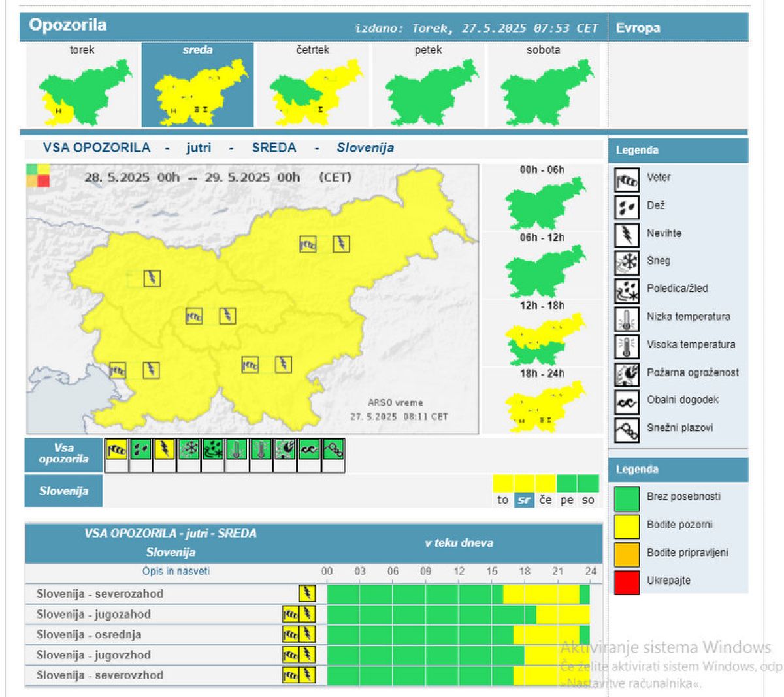Image resolution: width=784 pixels, height=697 pixels.
Task: Select the fire danger warning filter icon
Action: click(285, 449)
